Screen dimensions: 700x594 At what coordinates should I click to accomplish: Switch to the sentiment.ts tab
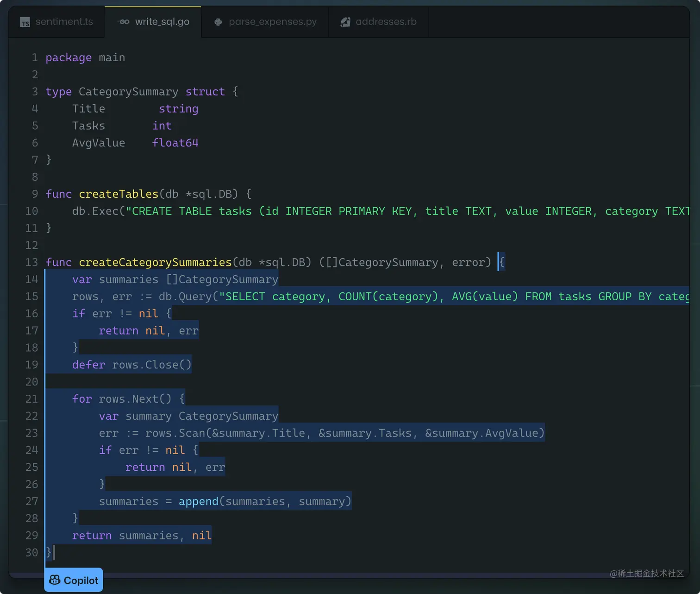click(56, 22)
